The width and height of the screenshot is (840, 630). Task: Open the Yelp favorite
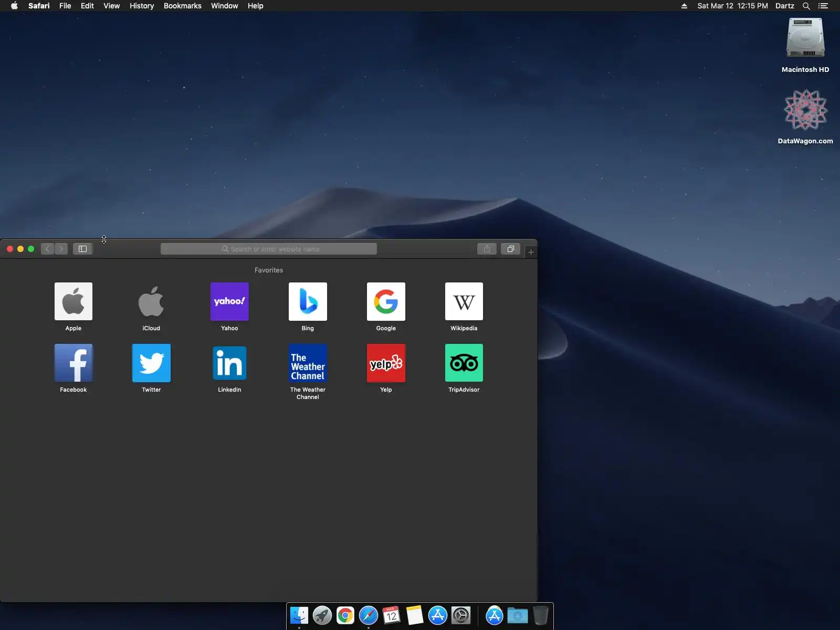pos(386,363)
